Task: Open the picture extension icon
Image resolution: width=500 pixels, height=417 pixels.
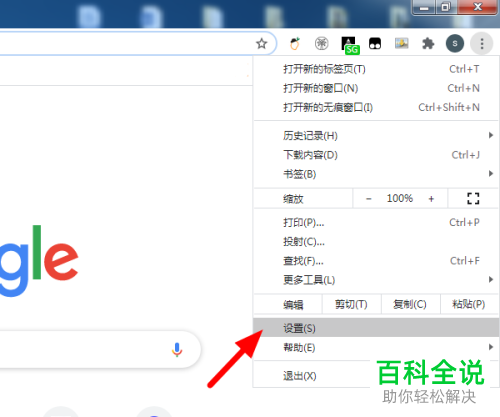Action: (402, 43)
